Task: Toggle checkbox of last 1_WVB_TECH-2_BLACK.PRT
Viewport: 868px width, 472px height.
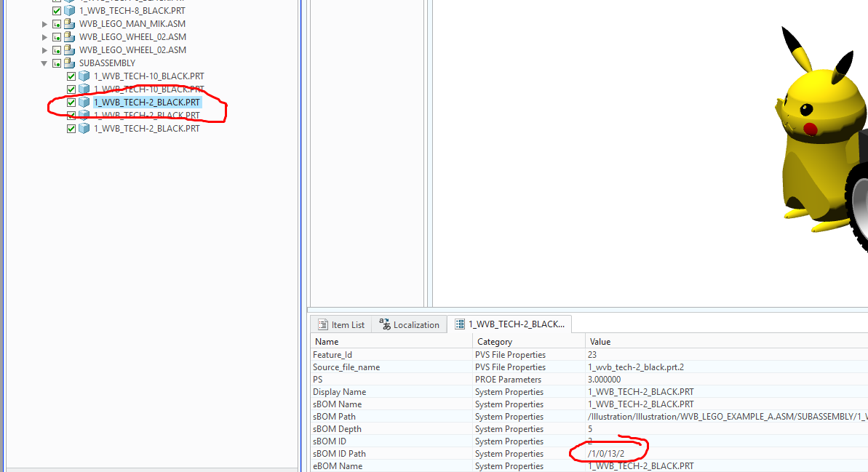Action: (71, 129)
